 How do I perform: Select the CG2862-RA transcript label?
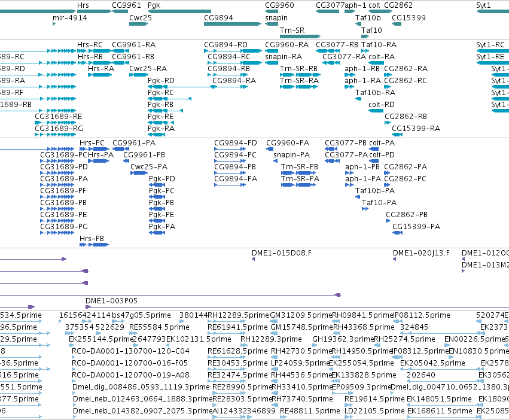[x=406, y=69]
